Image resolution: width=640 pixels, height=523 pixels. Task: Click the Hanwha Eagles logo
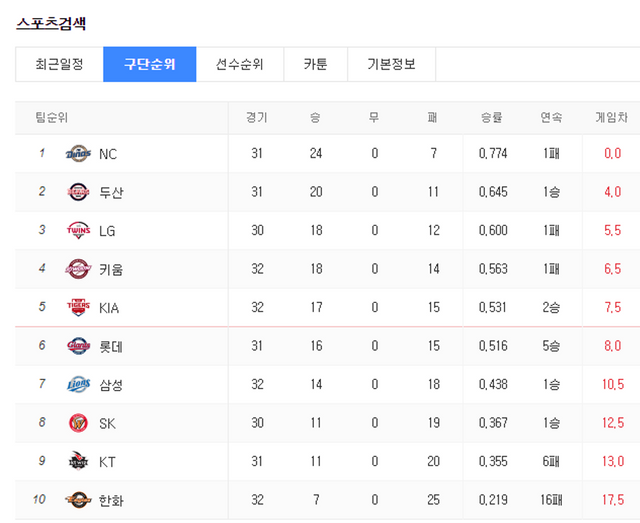tap(78, 500)
